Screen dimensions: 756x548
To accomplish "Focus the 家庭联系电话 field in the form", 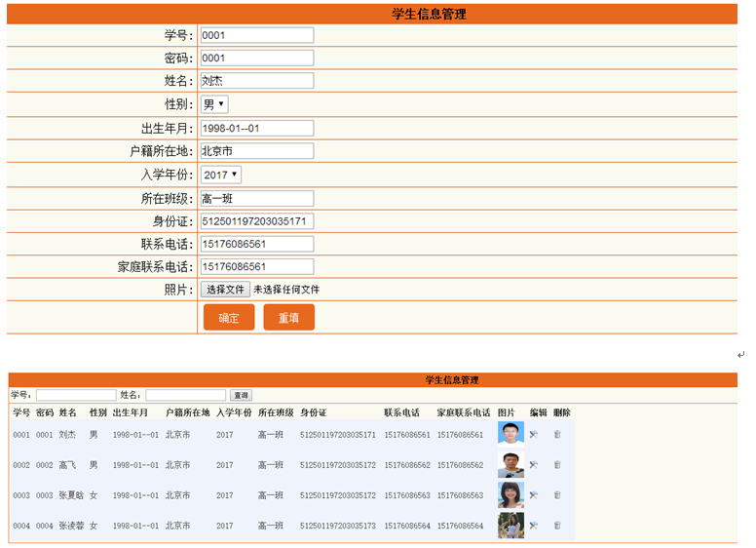I will point(257,267).
